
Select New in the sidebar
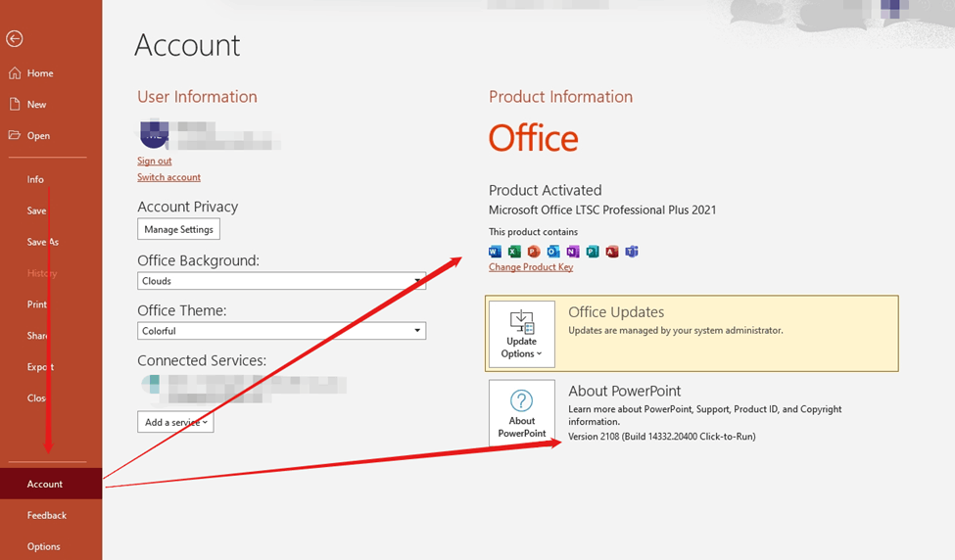click(36, 104)
